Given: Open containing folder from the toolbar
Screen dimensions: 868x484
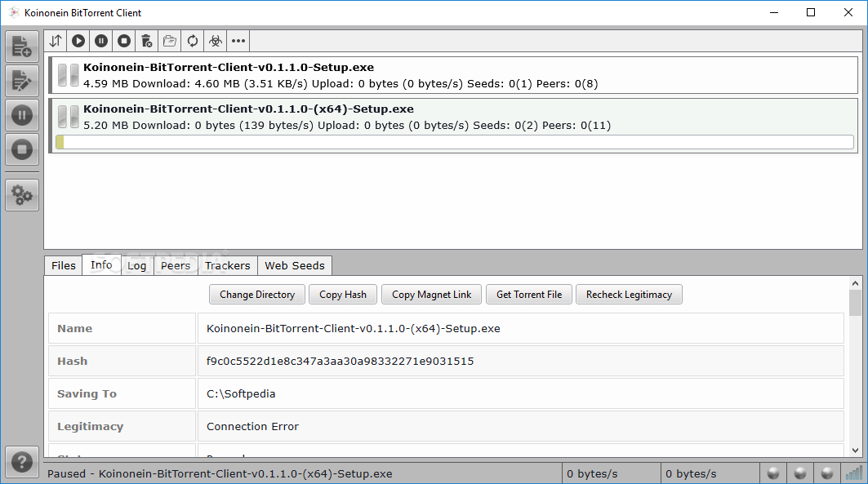Looking at the screenshot, I should (x=169, y=41).
